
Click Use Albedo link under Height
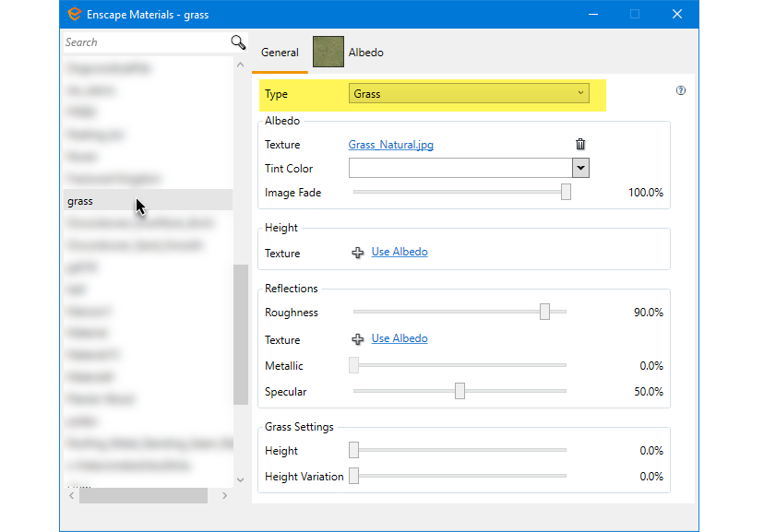coord(400,252)
